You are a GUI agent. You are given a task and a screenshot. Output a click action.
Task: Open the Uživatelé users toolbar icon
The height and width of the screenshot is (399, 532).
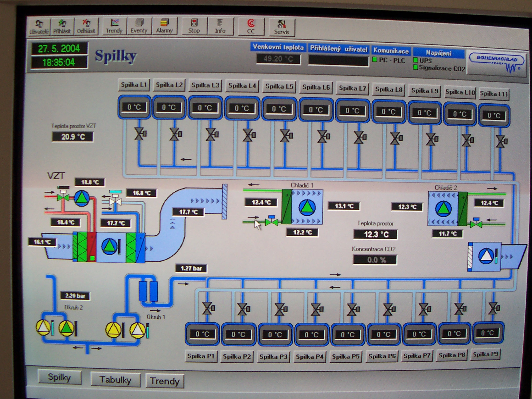click(39, 26)
